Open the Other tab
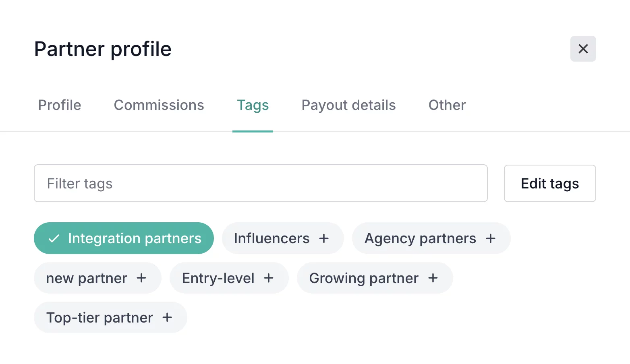 pos(447,105)
